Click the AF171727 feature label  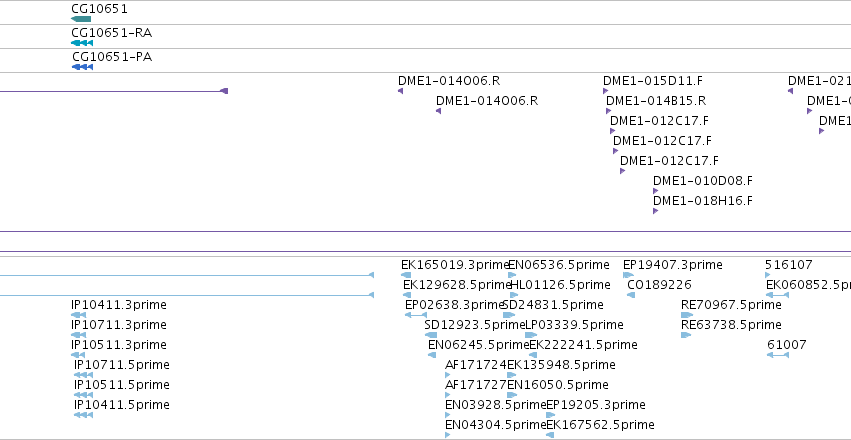476,385
